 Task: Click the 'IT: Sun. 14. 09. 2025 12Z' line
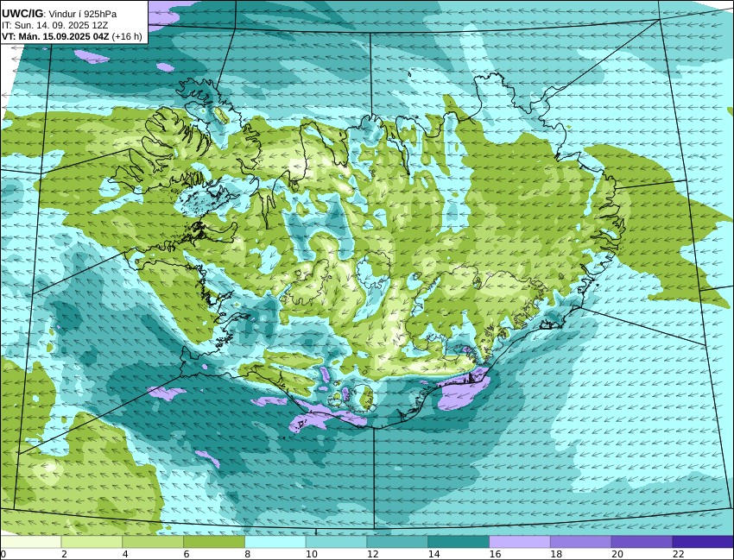(x=54, y=25)
